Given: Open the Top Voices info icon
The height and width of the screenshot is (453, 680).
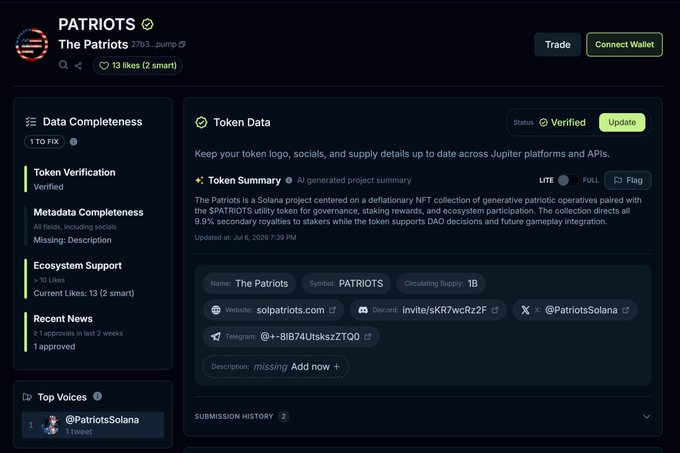Looking at the screenshot, I should point(98,396).
